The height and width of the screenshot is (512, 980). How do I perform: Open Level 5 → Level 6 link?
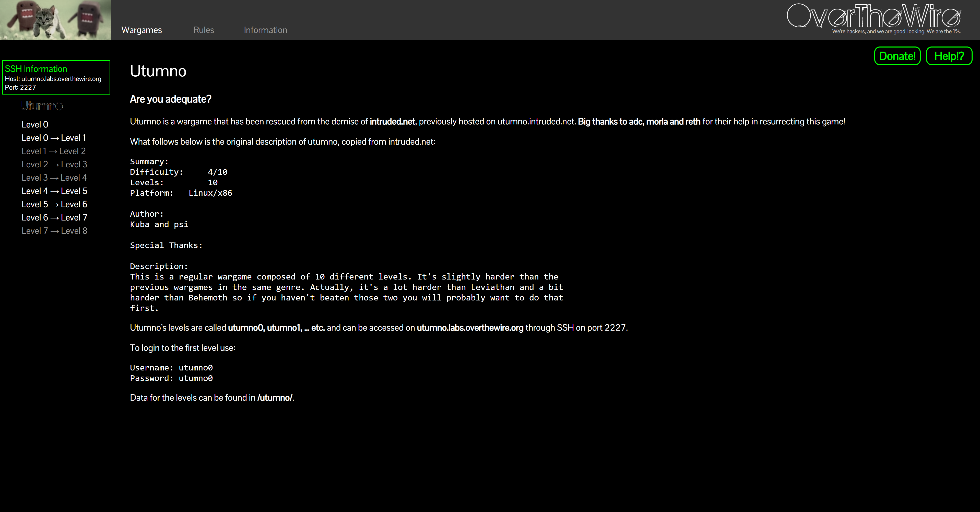click(x=54, y=204)
